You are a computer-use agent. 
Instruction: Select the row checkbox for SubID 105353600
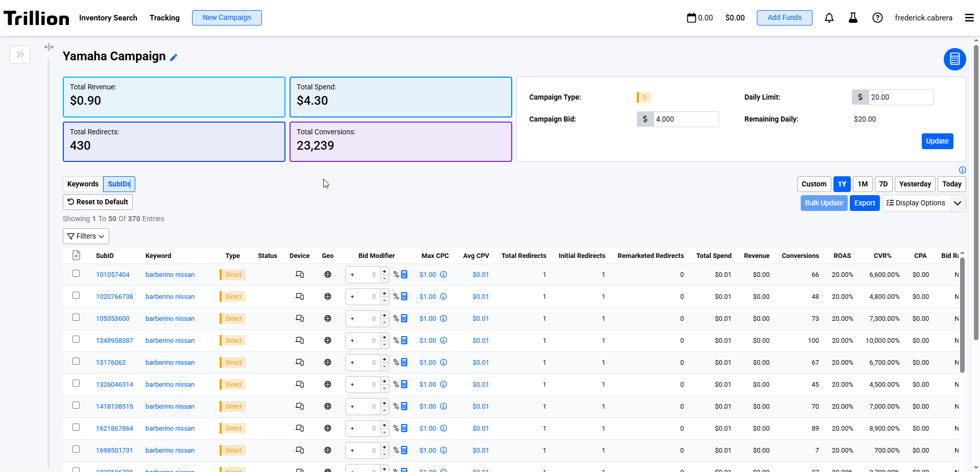(x=76, y=318)
